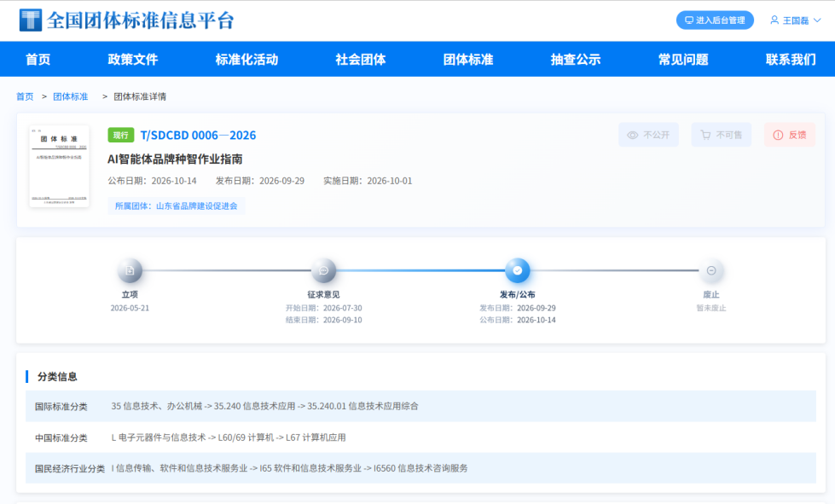835x504 pixels.
Task: Click the 不可售 cart button
Action: pyautogui.click(x=721, y=135)
